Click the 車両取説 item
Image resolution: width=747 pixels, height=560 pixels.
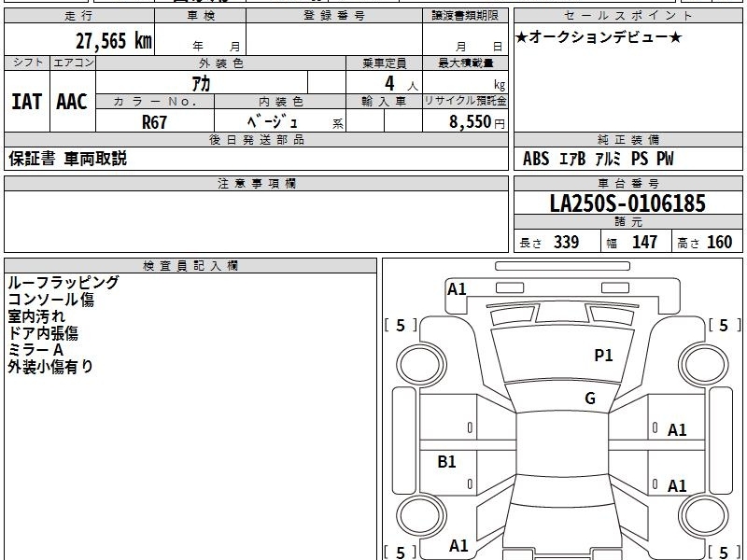pos(95,159)
